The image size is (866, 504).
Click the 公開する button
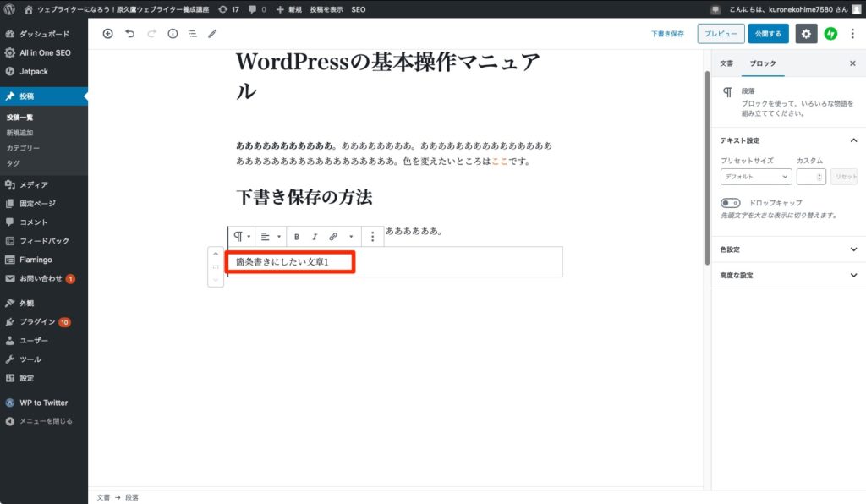click(x=768, y=34)
